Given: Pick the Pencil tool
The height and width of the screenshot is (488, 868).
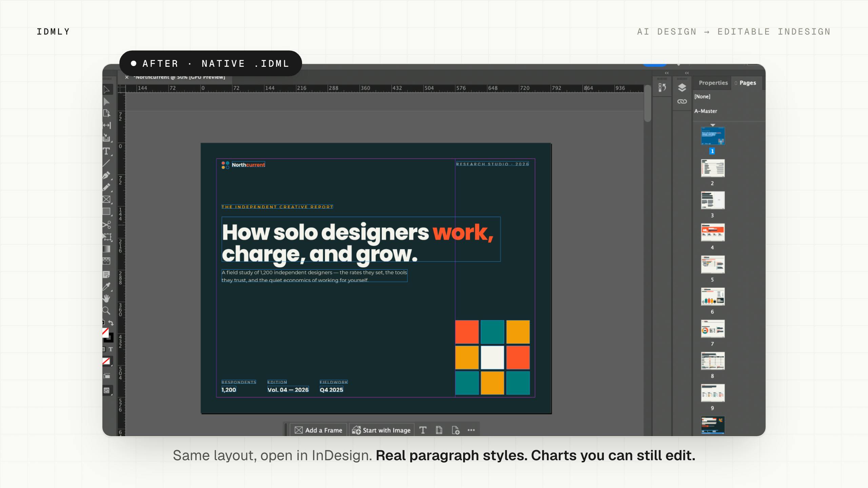Looking at the screenshot, I should point(106,187).
